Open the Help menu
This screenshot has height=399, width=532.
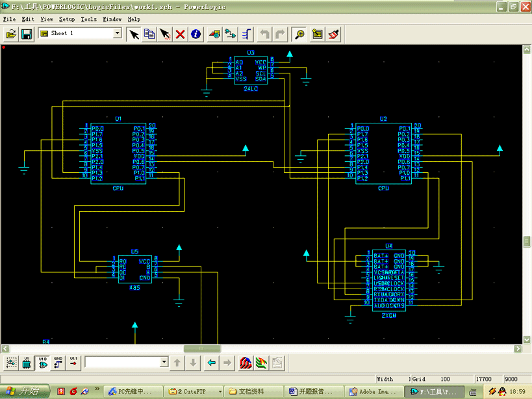point(134,19)
